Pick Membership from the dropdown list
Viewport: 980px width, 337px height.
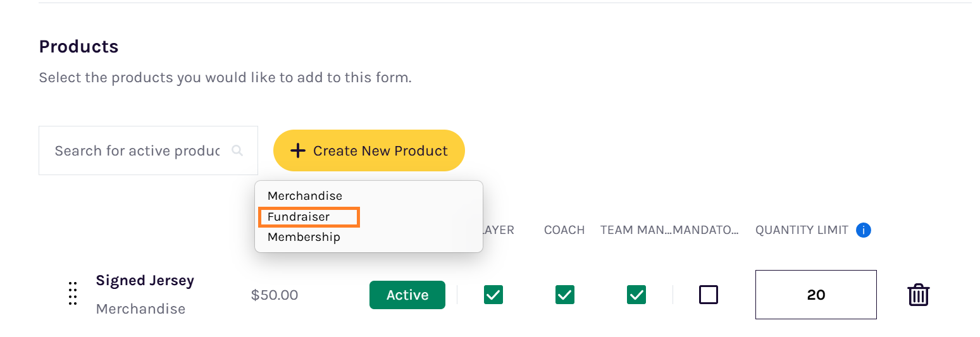coord(304,237)
